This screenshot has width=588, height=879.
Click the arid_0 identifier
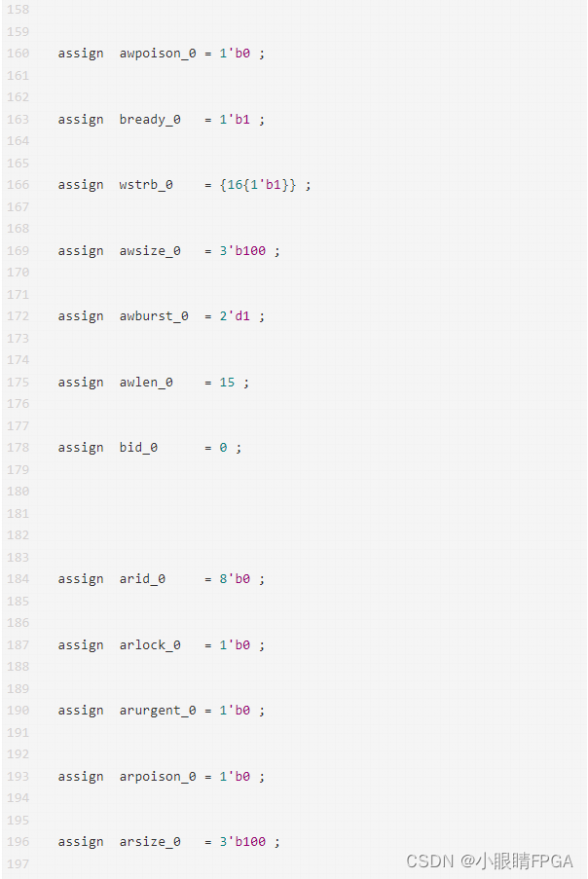[x=142, y=579]
